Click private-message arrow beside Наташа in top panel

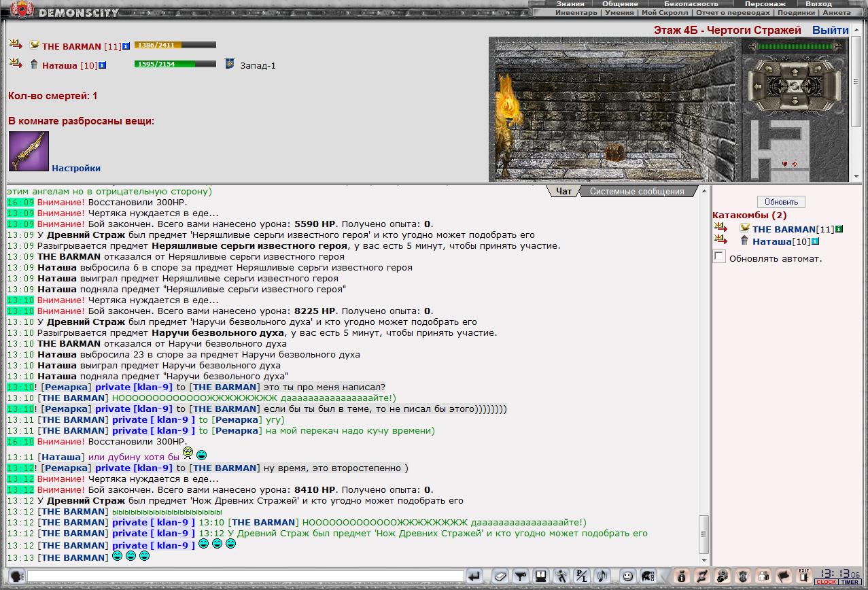[x=16, y=63]
